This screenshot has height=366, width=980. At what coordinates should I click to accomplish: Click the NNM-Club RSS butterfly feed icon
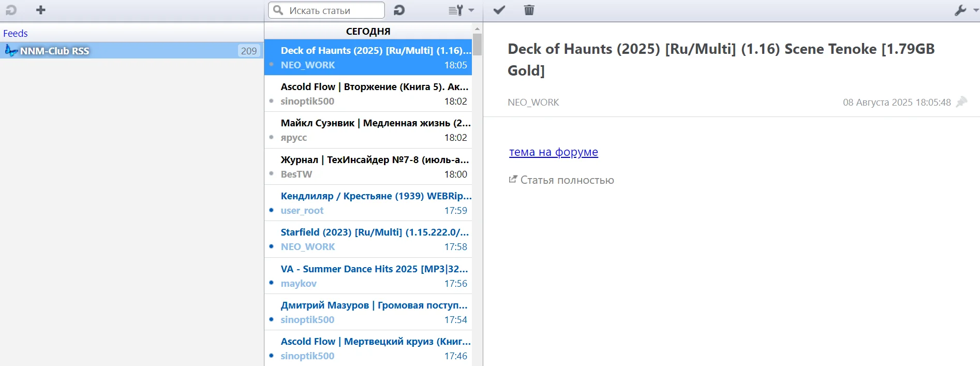(x=11, y=51)
